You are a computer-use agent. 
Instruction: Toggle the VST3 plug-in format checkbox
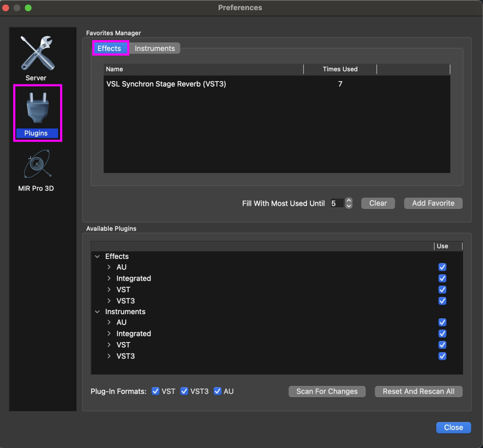(x=184, y=391)
